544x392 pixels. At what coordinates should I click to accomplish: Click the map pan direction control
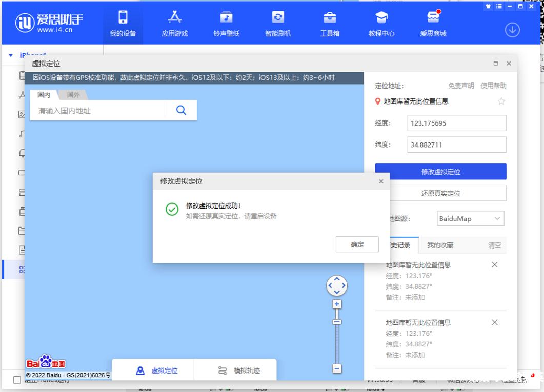pyautogui.click(x=336, y=285)
